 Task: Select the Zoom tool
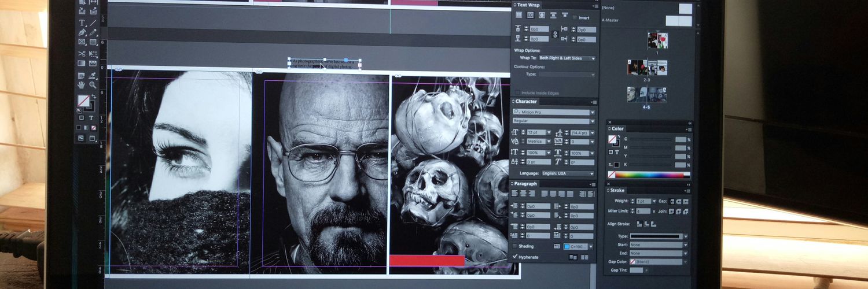(93, 85)
